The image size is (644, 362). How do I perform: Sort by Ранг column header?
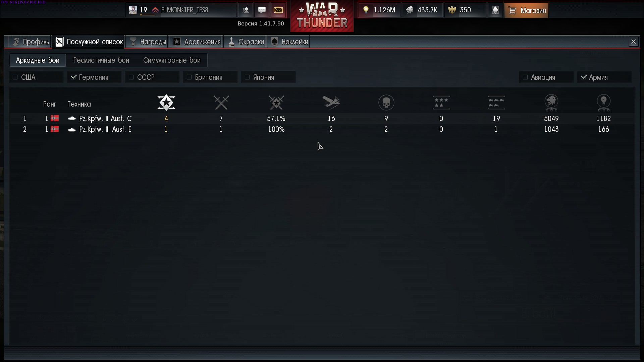pos(50,104)
